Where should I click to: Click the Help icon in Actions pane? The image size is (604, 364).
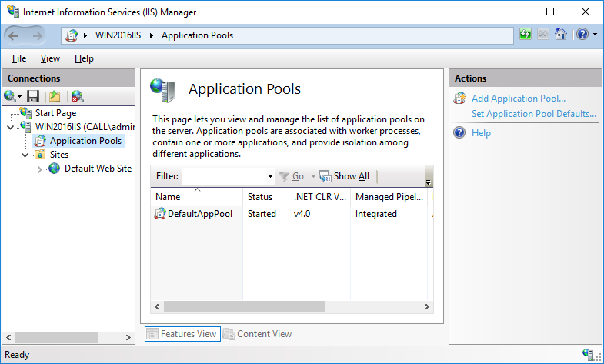(x=459, y=133)
